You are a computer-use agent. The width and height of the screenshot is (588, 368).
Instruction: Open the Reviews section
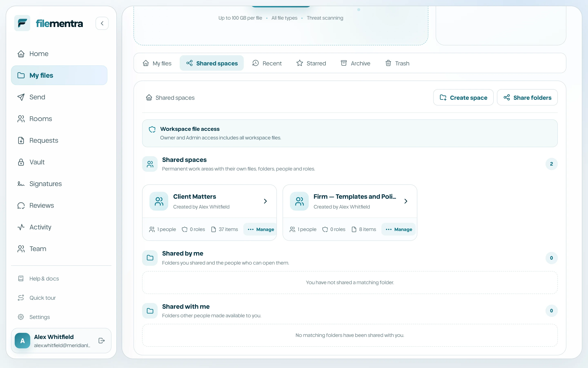coord(59,205)
